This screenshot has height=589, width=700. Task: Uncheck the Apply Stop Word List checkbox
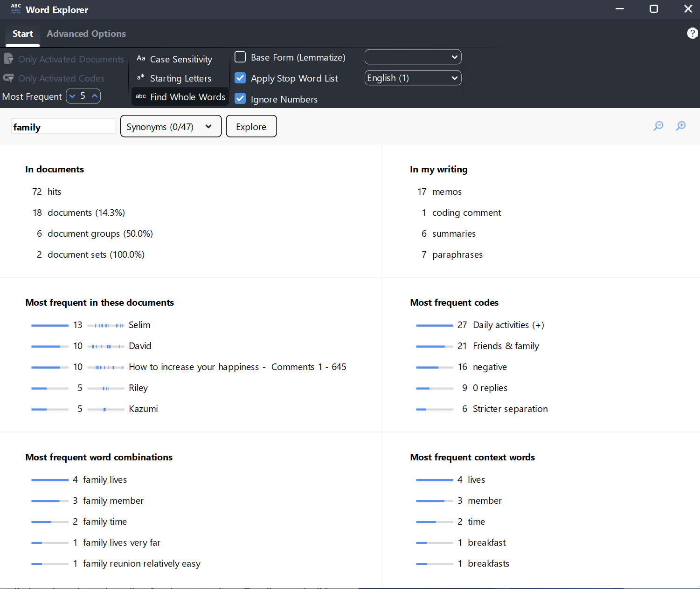point(240,78)
